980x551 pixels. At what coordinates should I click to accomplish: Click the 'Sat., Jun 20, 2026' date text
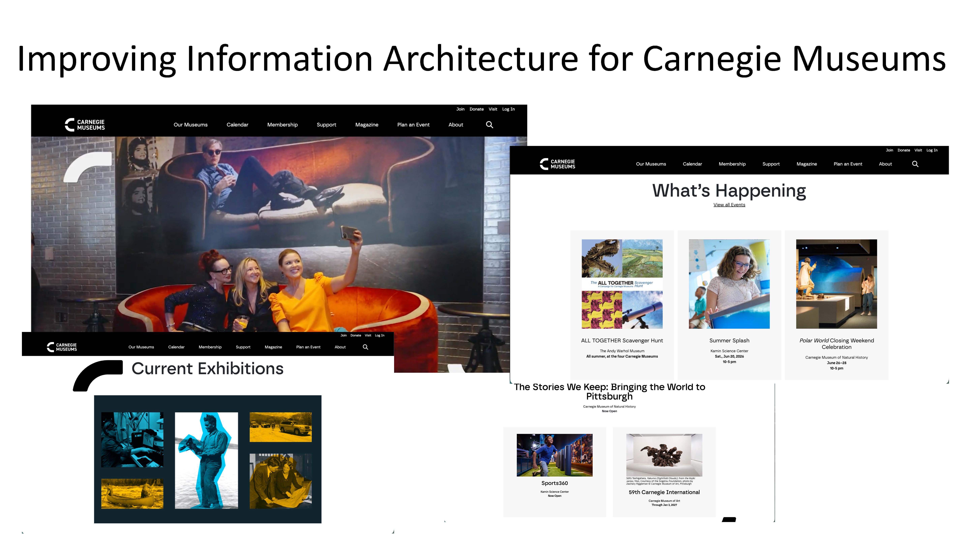click(x=729, y=356)
